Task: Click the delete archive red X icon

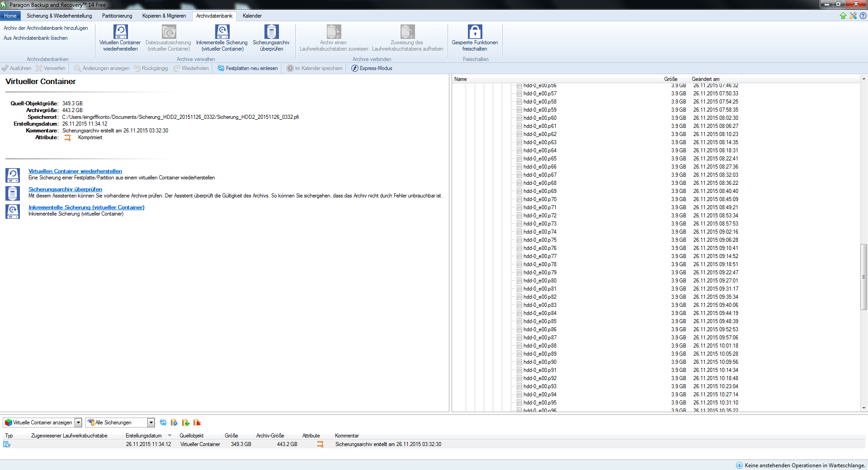Action: coord(197,423)
